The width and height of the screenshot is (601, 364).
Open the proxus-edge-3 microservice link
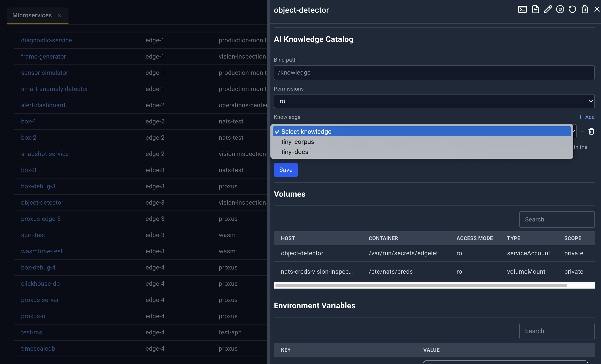(x=41, y=219)
